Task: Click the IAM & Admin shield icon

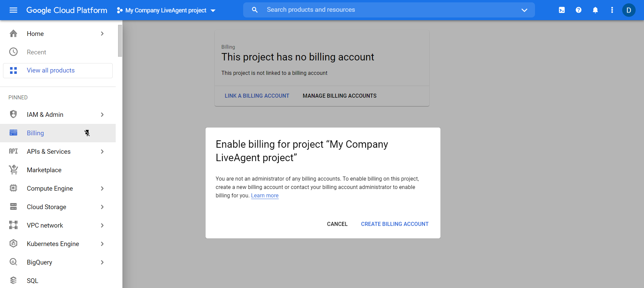Action: click(13, 114)
